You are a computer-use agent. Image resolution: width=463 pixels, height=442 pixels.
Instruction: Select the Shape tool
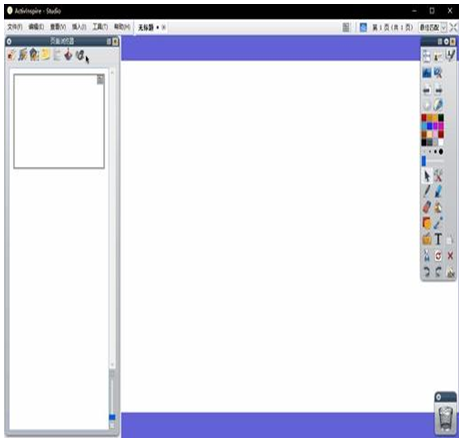427,223
